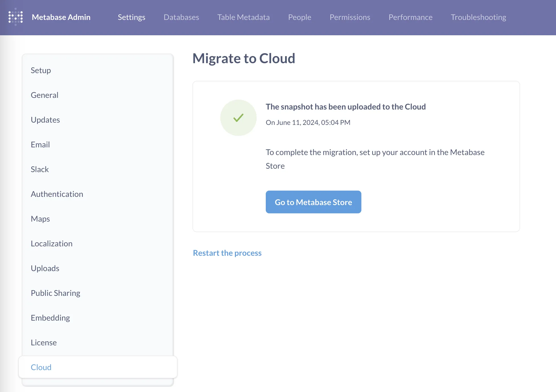The image size is (556, 392).
Task: Switch to the Databases admin tab
Action: click(x=181, y=17)
